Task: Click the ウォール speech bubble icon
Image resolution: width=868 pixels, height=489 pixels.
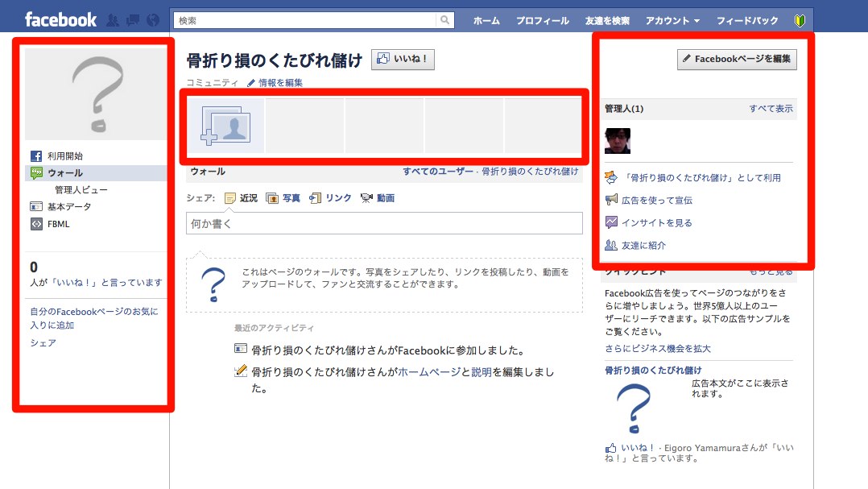Action: coord(36,173)
